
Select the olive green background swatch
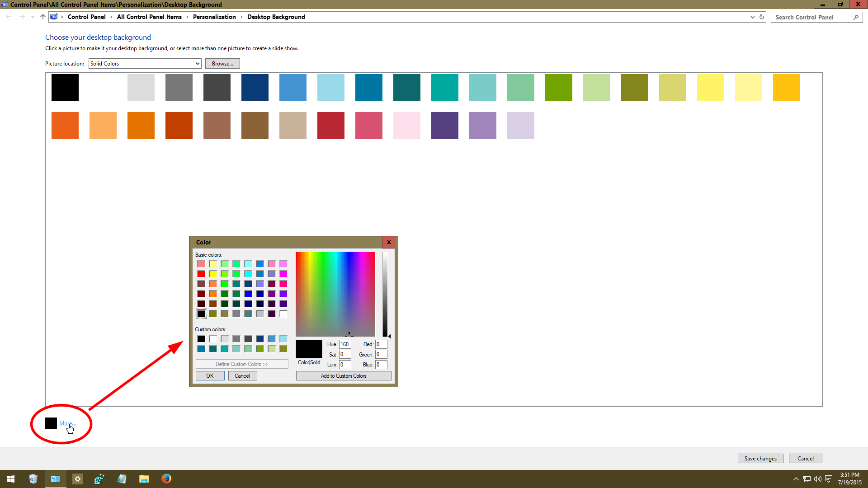[x=634, y=87]
